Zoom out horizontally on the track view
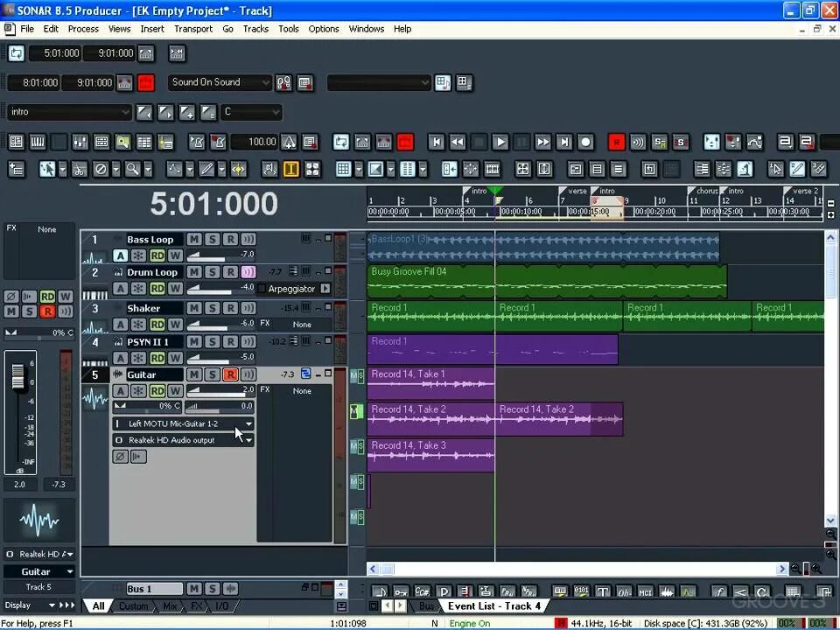The width and height of the screenshot is (840, 630). [795, 569]
